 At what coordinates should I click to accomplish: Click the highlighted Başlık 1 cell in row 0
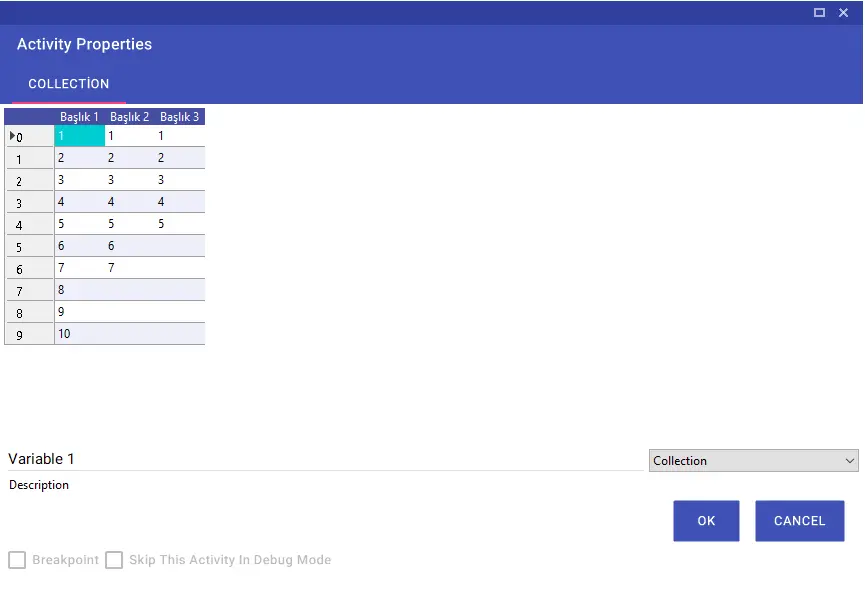point(79,136)
